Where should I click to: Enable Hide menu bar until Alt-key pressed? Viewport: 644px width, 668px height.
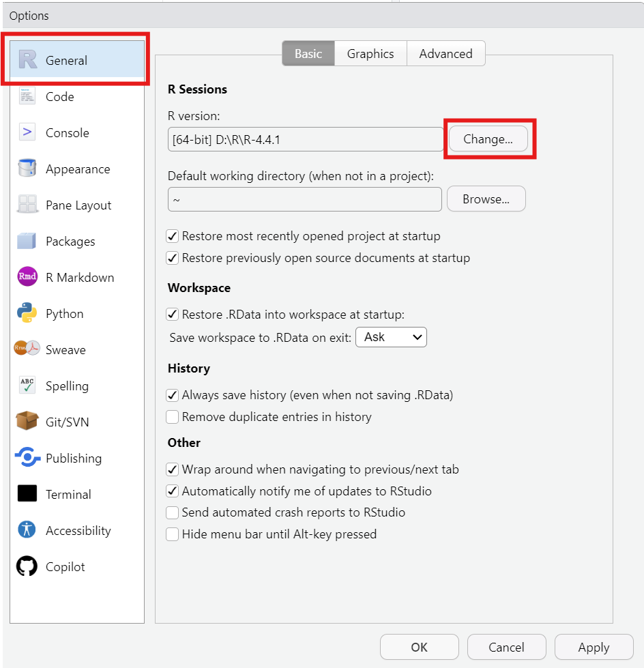(172, 534)
